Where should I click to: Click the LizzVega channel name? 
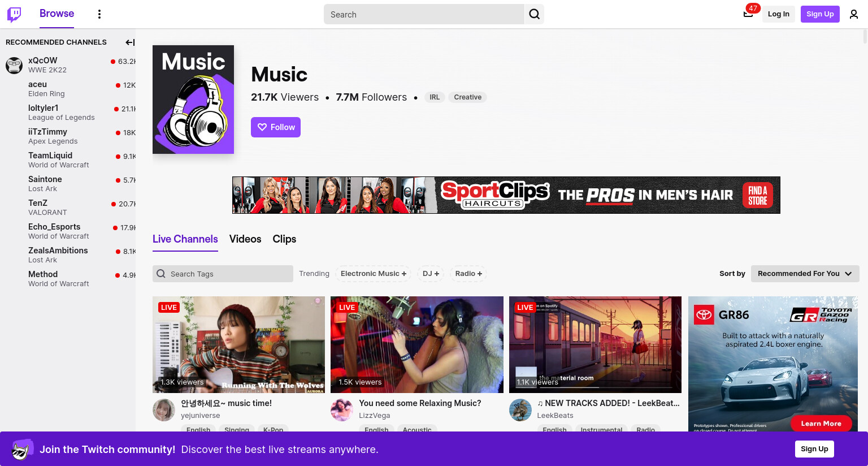click(375, 416)
